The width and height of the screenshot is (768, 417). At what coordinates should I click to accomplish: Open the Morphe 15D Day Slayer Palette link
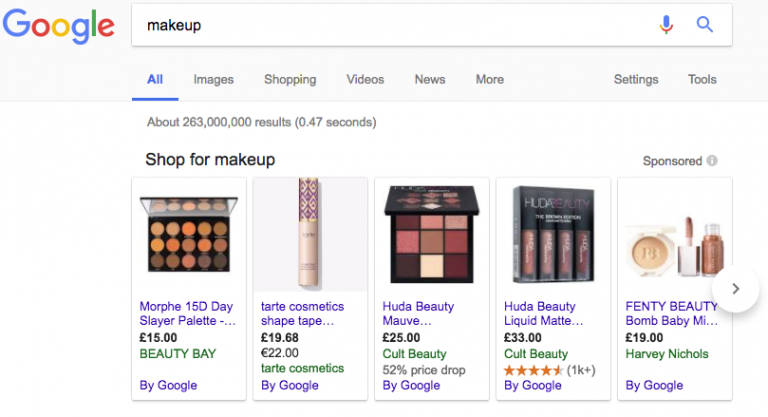click(188, 313)
